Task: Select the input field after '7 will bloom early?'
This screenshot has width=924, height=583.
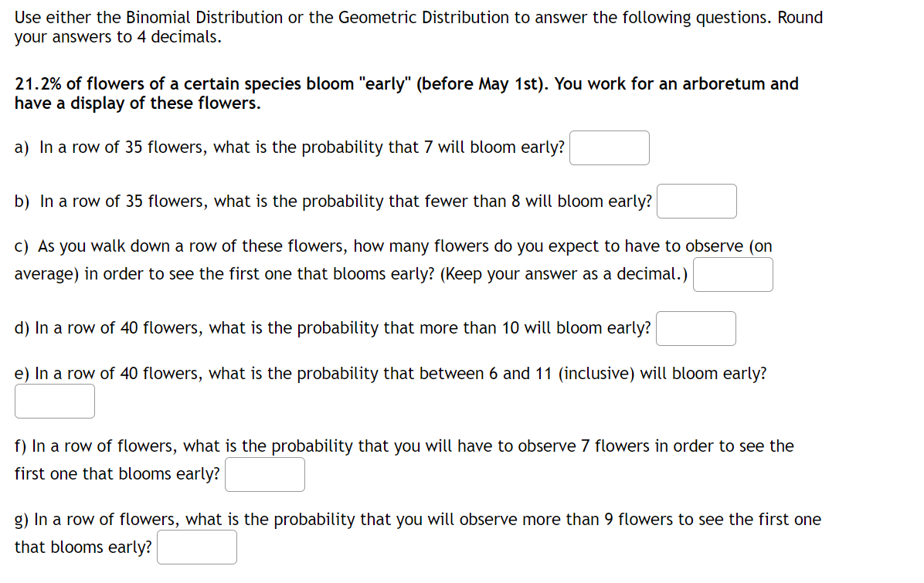Action: point(609,147)
